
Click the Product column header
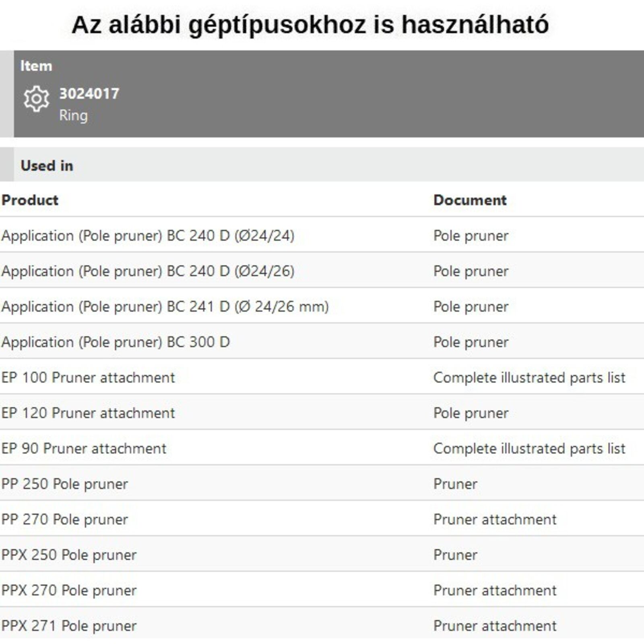[30, 200]
